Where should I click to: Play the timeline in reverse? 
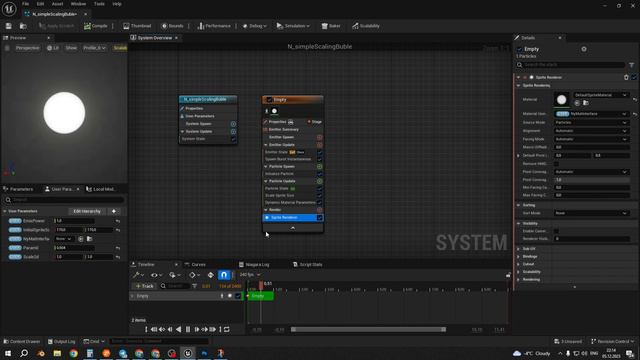pos(178,329)
